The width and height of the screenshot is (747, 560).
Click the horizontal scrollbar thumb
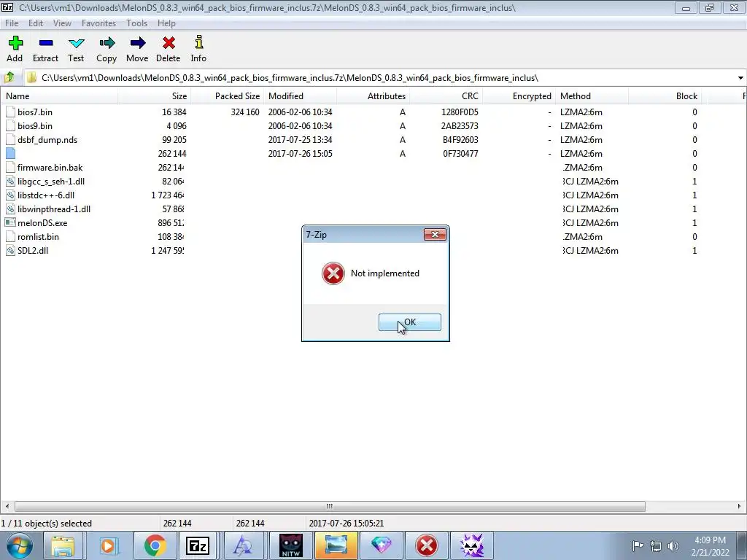coord(330,506)
